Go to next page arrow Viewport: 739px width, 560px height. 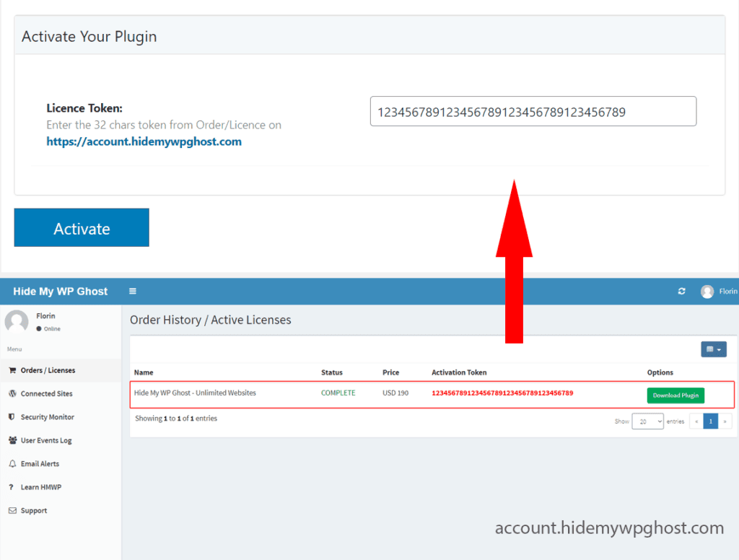pyautogui.click(x=725, y=421)
